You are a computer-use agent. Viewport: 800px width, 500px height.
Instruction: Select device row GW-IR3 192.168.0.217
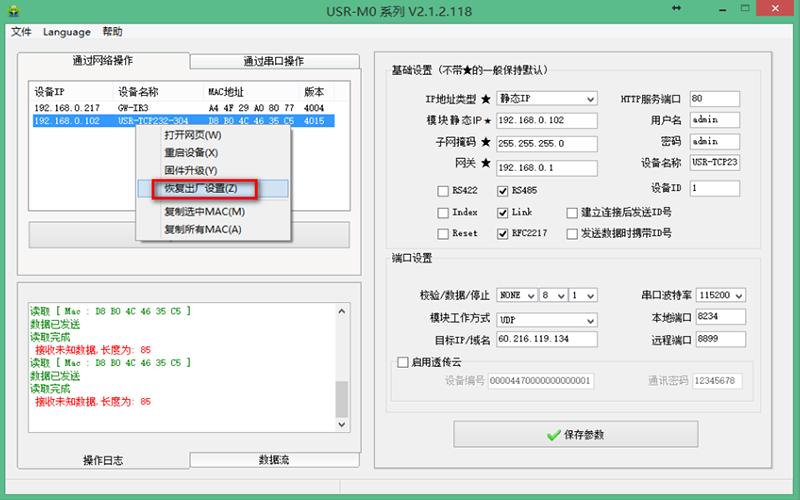click(x=180, y=108)
